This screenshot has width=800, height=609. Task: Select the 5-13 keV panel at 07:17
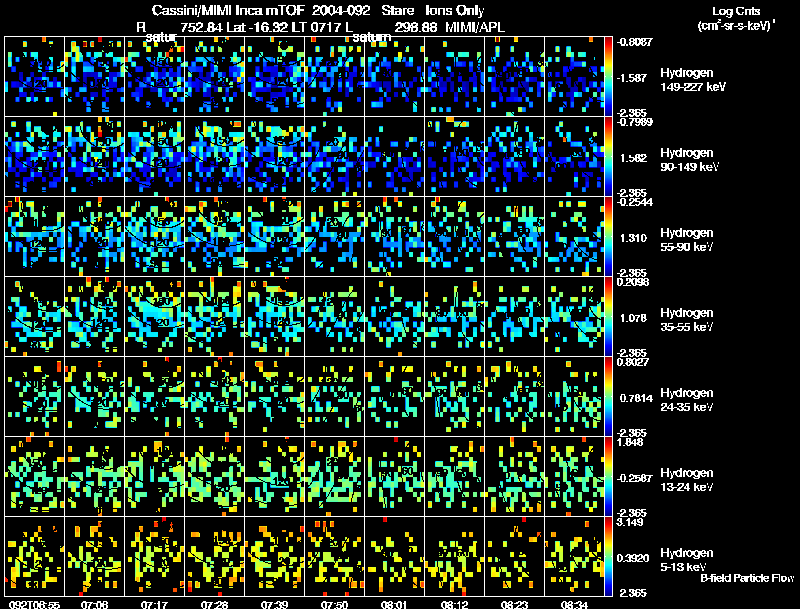(x=155, y=557)
